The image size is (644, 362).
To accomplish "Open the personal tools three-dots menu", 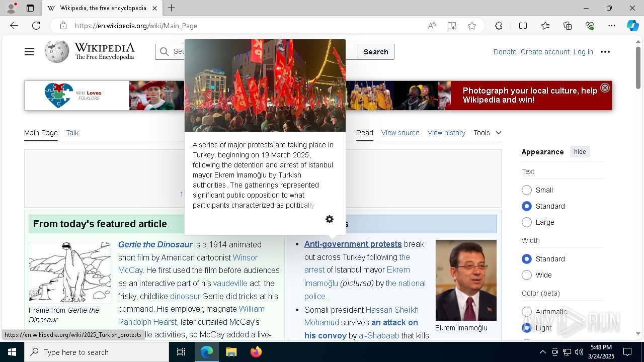I will (x=605, y=52).
